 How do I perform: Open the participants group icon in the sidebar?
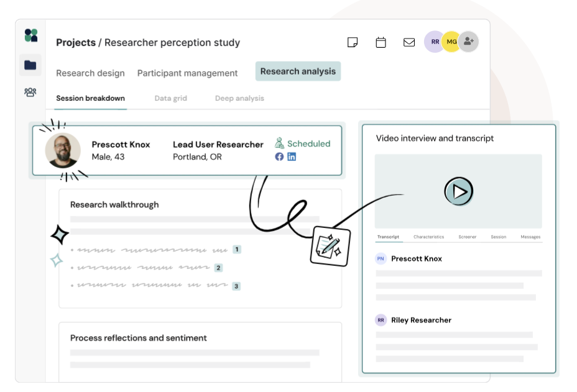(30, 93)
